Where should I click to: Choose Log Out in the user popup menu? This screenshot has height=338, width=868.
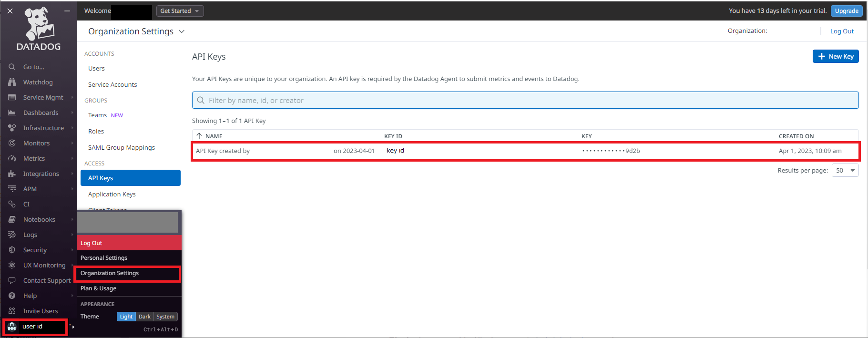click(129, 243)
